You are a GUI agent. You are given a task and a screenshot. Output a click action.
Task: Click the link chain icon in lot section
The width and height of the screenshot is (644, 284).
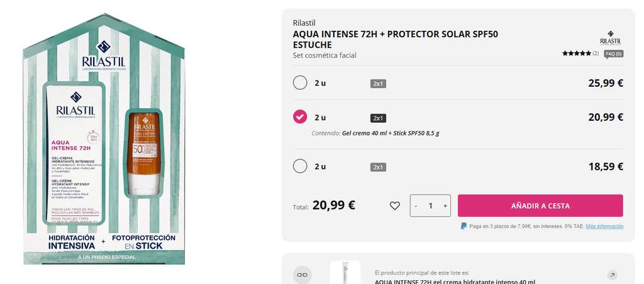(x=303, y=275)
